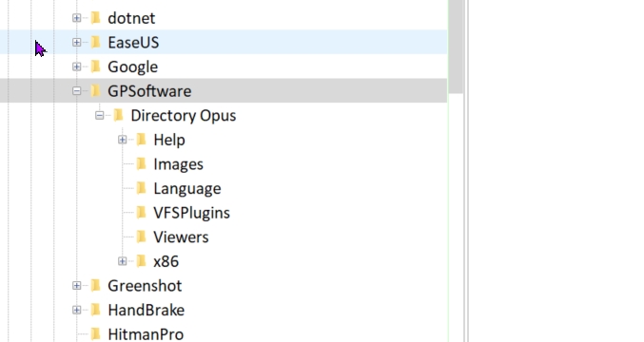
Task: Expand the x86 folder node
Action: 123,261
